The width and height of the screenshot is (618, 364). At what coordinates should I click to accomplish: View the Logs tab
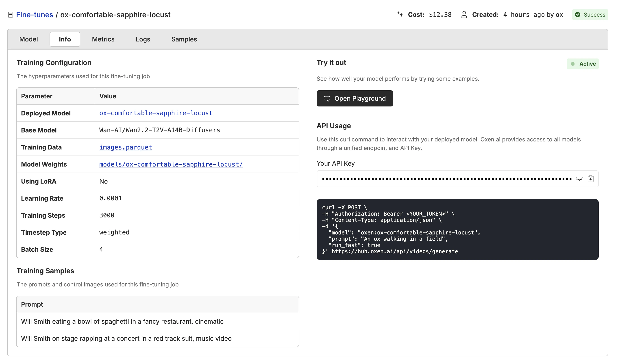[x=143, y=39]
